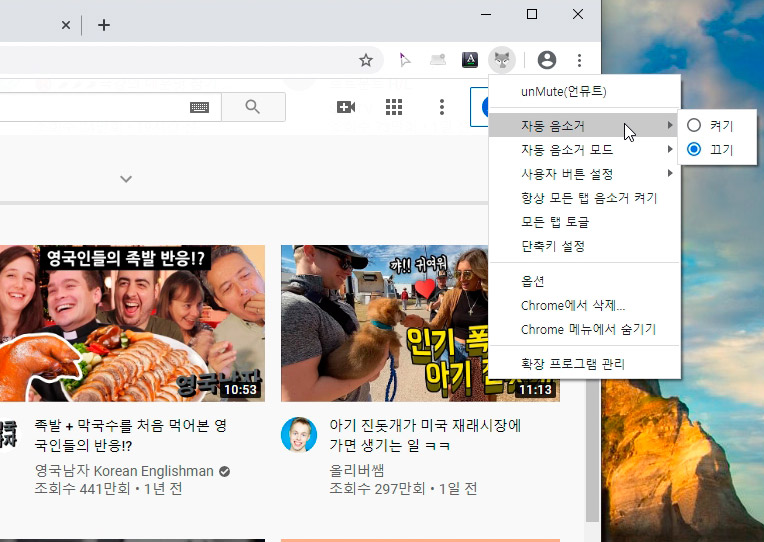Click the 조회수 297만회 view count text
The height and width of the screenshot is (542, 764).
377,488
